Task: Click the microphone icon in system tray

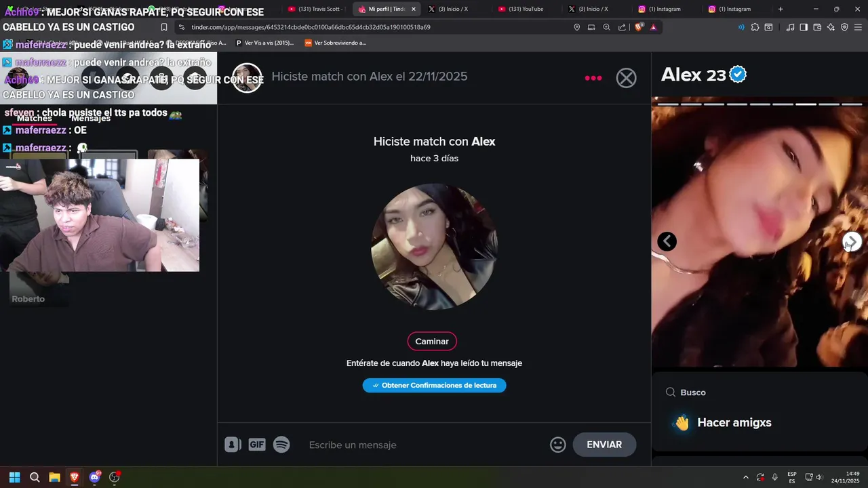Action: coord(774,477)
